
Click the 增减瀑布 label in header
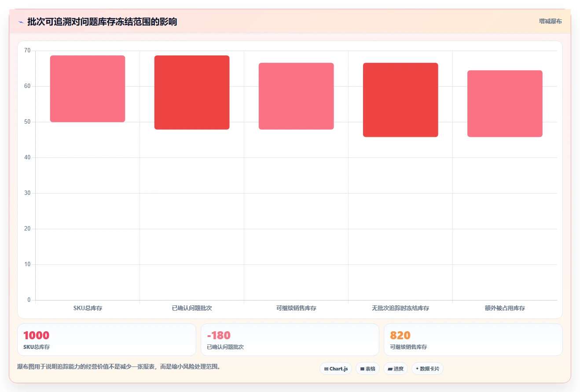coord(550,21)
